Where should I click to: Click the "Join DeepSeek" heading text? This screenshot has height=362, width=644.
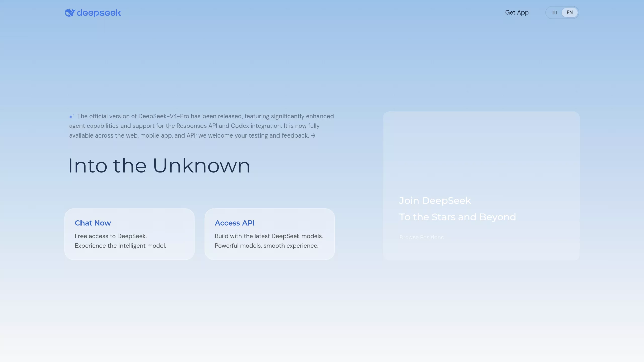[435, 201]
